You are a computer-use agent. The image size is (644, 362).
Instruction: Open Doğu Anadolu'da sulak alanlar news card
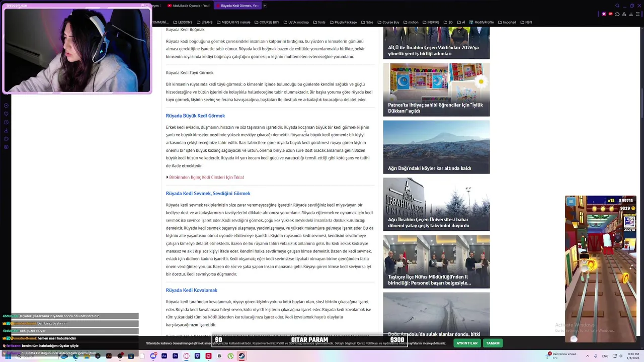(x=436, y=315)
